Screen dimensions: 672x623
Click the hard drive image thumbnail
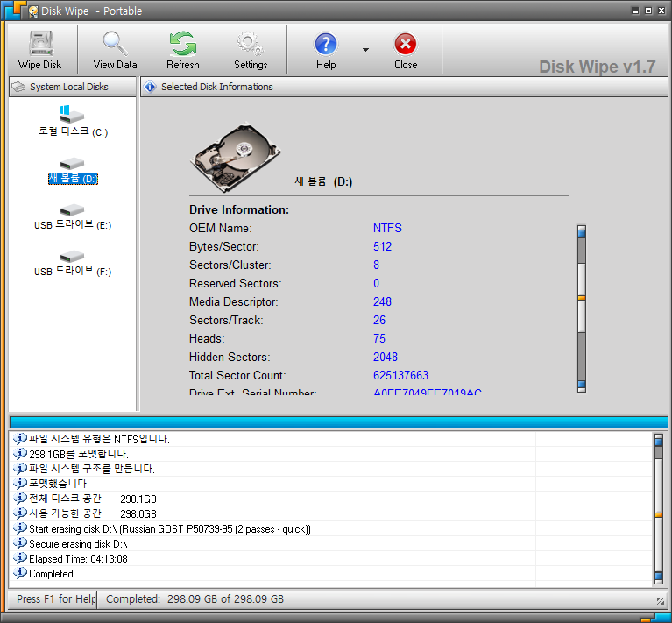coord(235,156)
